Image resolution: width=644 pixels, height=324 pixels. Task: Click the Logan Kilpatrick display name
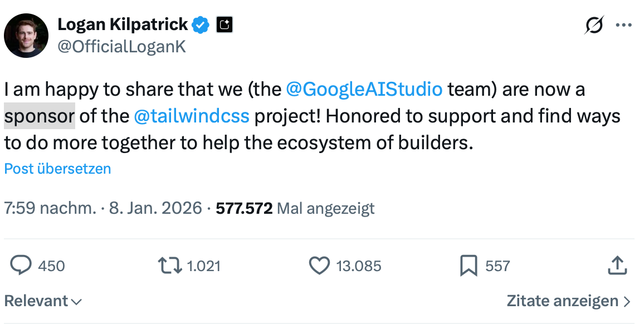tap(123, 24)
